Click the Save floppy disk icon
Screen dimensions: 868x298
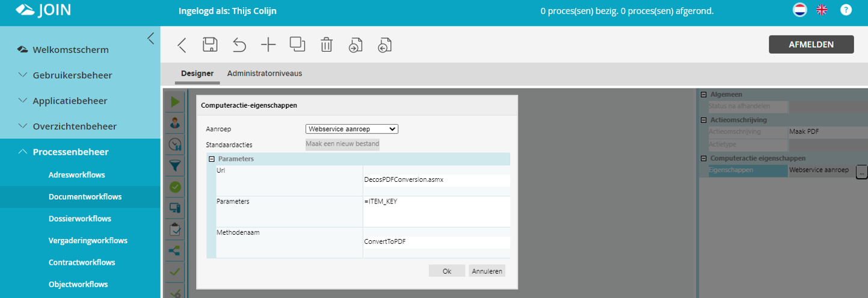pyautogui.click(x=210, y=45)
